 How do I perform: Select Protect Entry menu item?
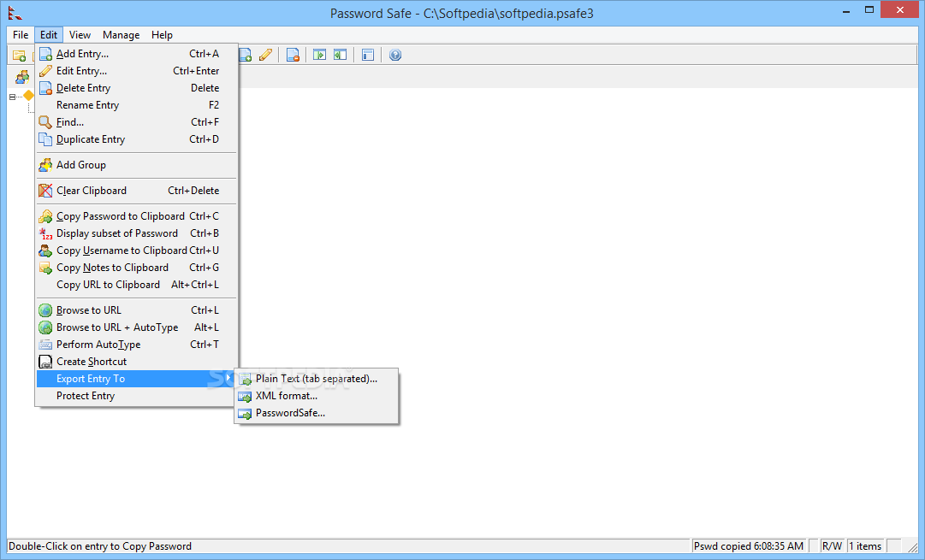coord(137,396)
